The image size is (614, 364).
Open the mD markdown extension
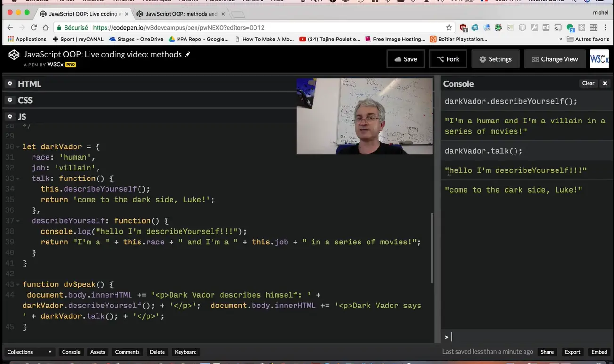(546, 28)
